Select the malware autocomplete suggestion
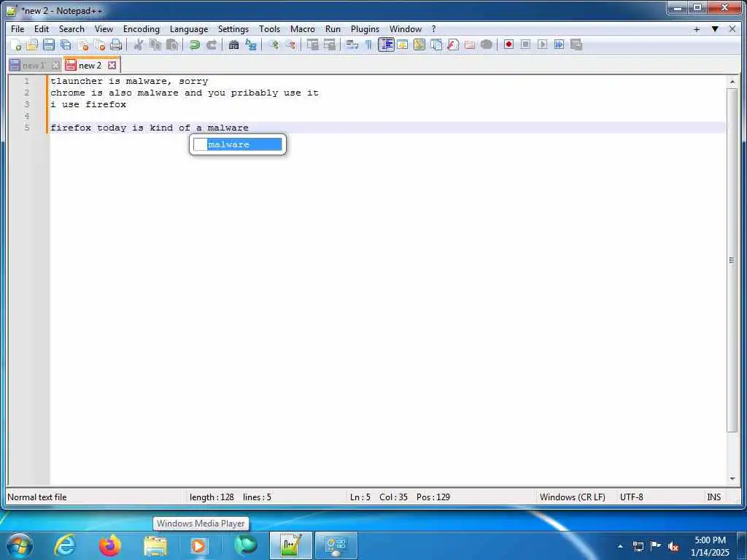 [238, 144]
